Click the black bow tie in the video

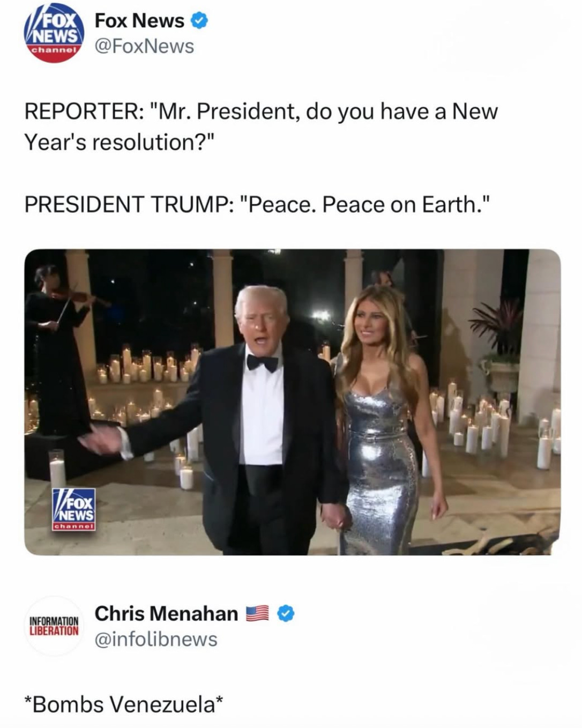[263, 363]
